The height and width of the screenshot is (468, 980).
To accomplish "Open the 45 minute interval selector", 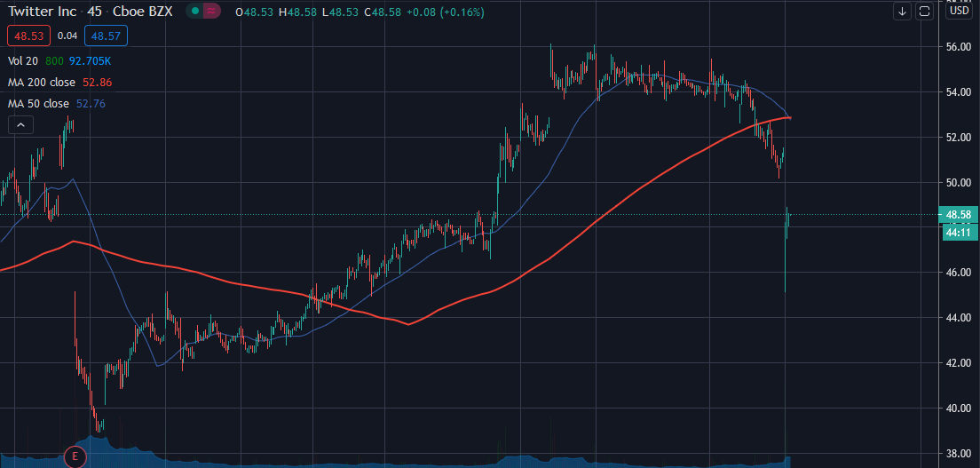I will pos(93,12).
